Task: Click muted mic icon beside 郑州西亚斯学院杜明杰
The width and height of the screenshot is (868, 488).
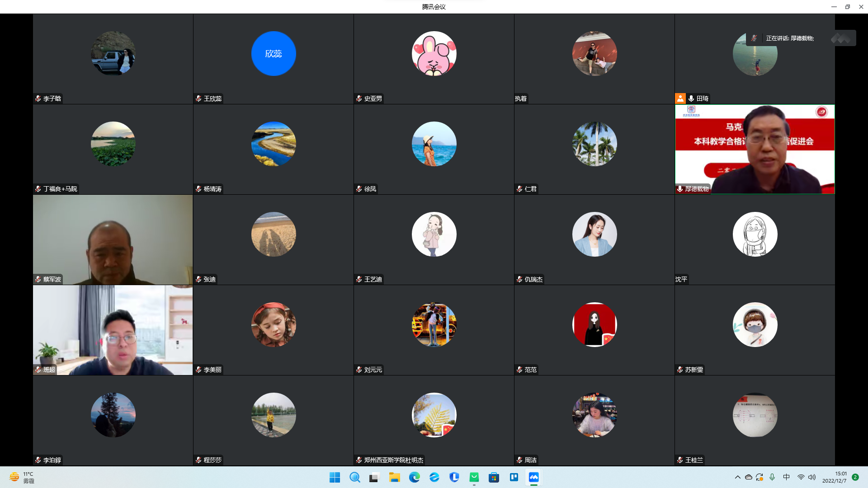Action: click(359, 460)
